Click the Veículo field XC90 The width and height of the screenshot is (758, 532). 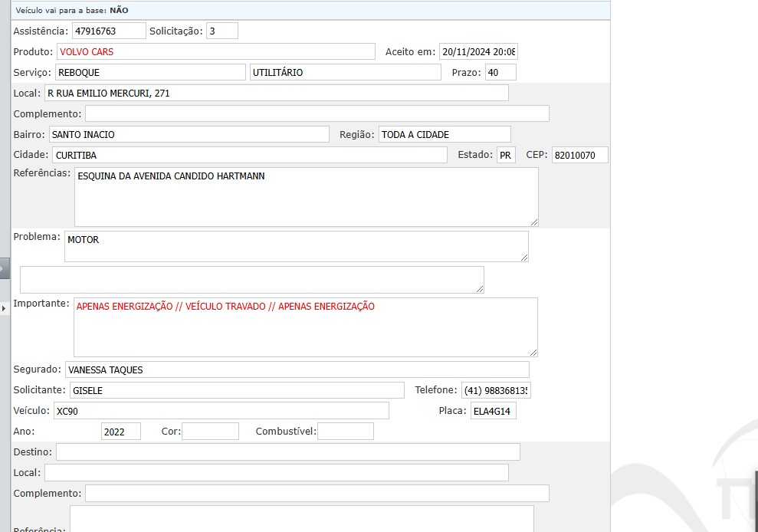point(221,411)
